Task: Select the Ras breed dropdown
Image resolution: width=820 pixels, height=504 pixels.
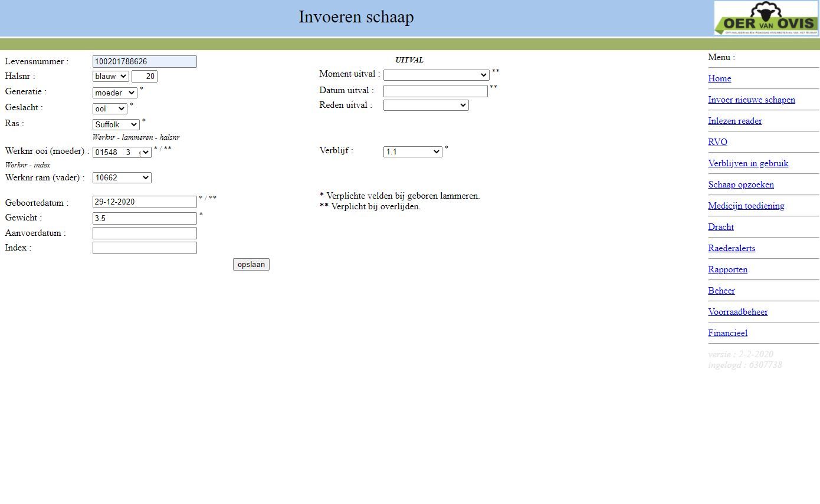Action: (x=116, y=125)
